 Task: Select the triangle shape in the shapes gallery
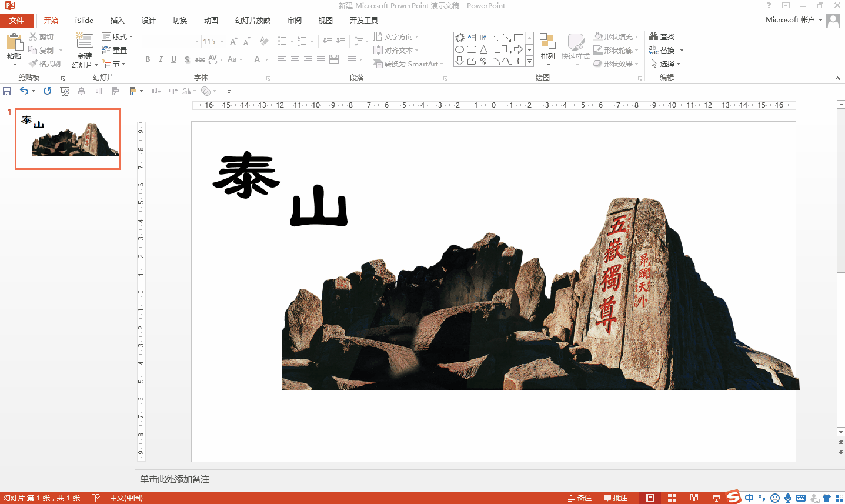[483, 49]
